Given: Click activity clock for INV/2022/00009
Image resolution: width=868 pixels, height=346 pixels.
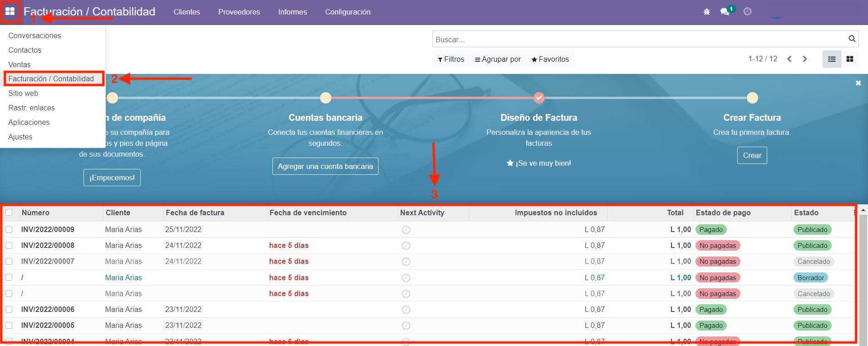Looking at the screenshot, I should coord(406,230).
